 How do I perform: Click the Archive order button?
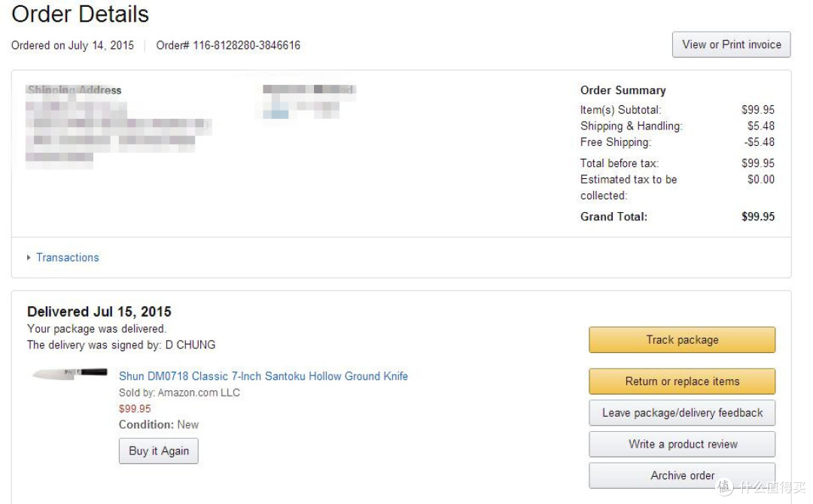point(682,475)
